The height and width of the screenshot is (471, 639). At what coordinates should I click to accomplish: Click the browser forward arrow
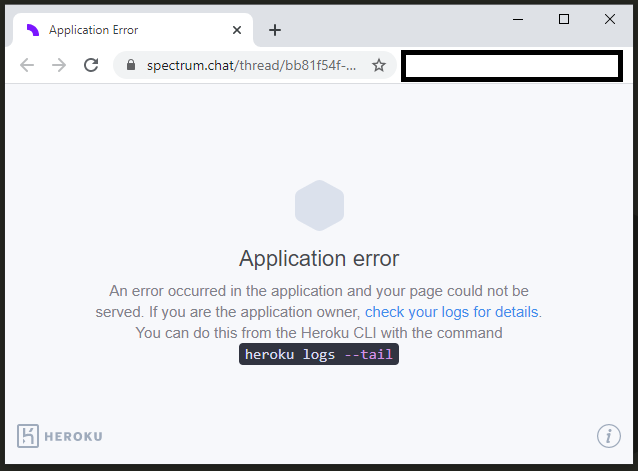coord(59,65)
